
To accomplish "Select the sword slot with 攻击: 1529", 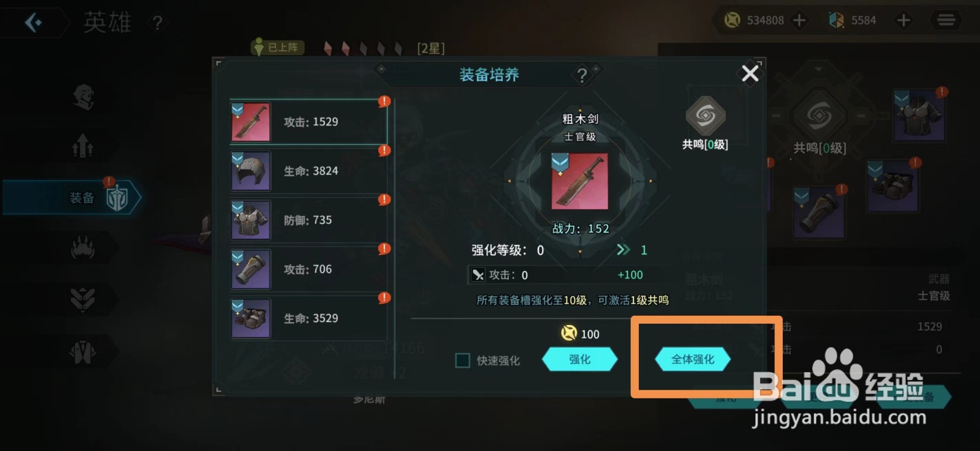I will click(x=309, y=122).
